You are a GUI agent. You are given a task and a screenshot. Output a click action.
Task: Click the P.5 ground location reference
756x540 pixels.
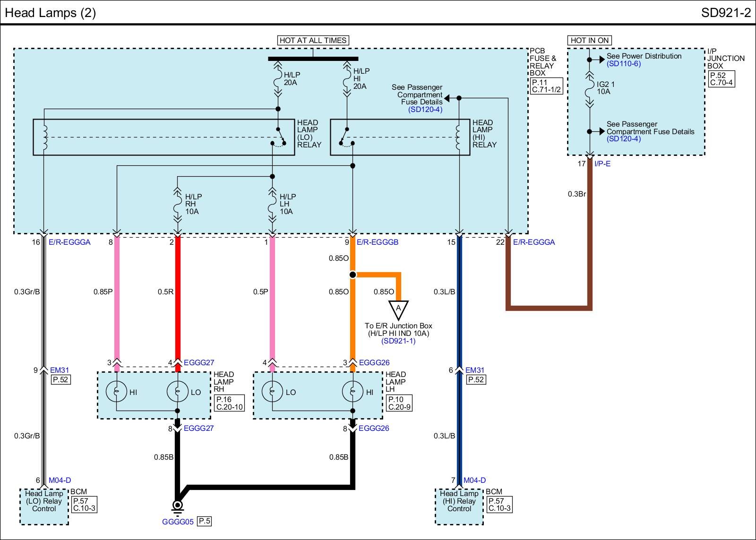[204, 521]
